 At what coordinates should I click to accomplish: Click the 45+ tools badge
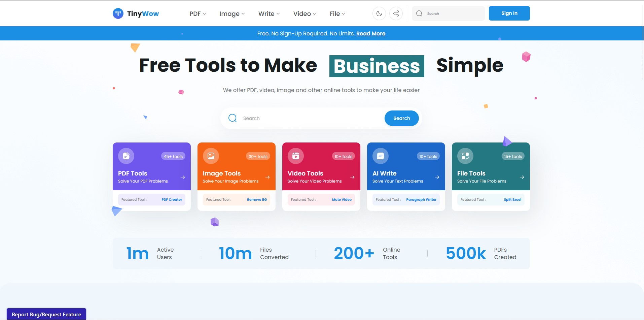pyautogui.click(x=173, y=156)
